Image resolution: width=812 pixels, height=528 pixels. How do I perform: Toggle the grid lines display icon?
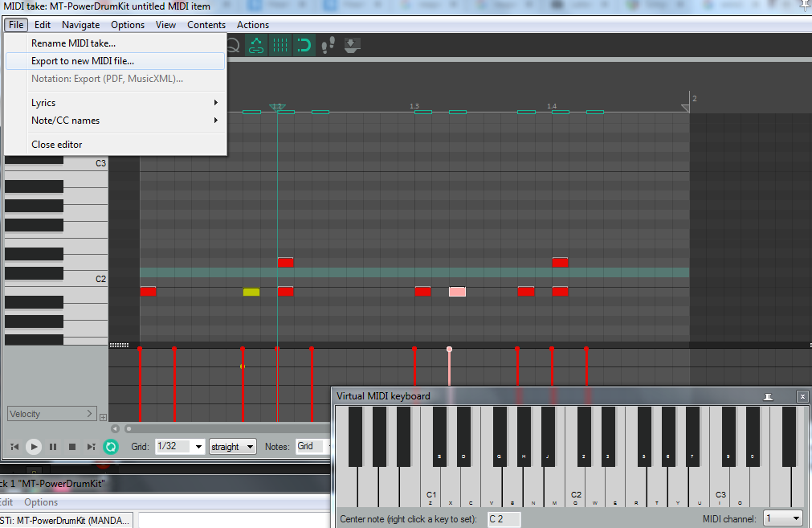point(280,45)
